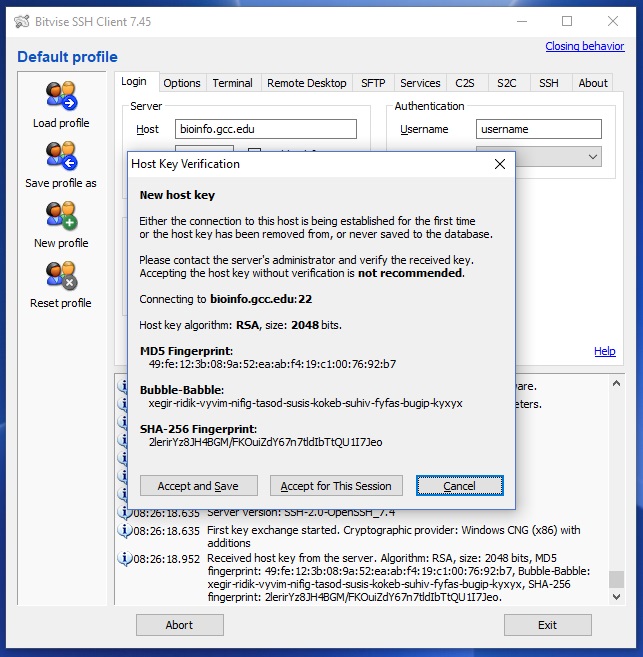Click the Default profile heading
643x657 pixels.
coord(67,57)
